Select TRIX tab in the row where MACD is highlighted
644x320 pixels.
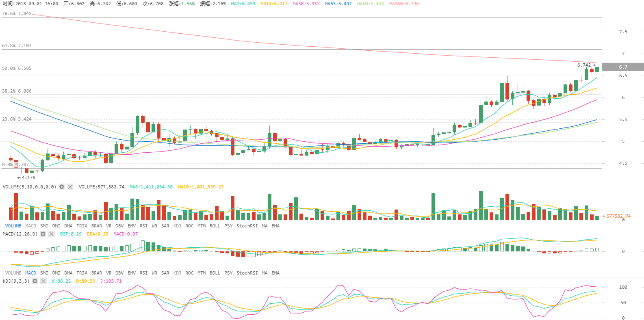[x=82, y=273]
